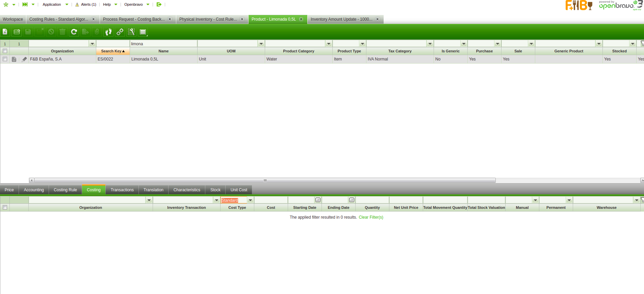Open the Stock subtab
Image resolution: width=644 pixels, height=294 pixels.
(x=215, y=190)
